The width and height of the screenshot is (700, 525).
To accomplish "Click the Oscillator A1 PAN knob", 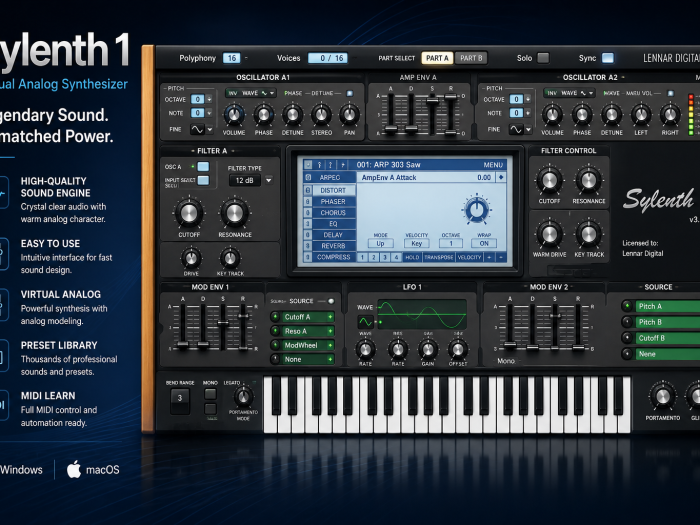I will pyautogui.click(x=350, y=115).
